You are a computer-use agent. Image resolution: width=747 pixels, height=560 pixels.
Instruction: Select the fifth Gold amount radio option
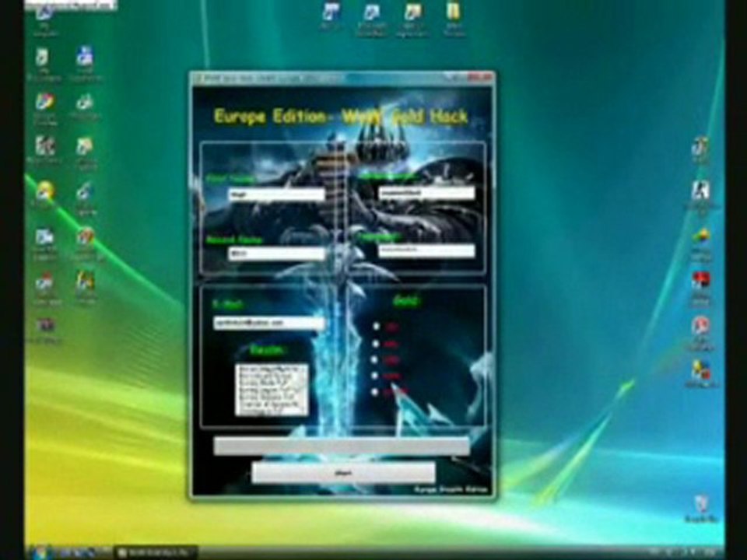point(376,392)
